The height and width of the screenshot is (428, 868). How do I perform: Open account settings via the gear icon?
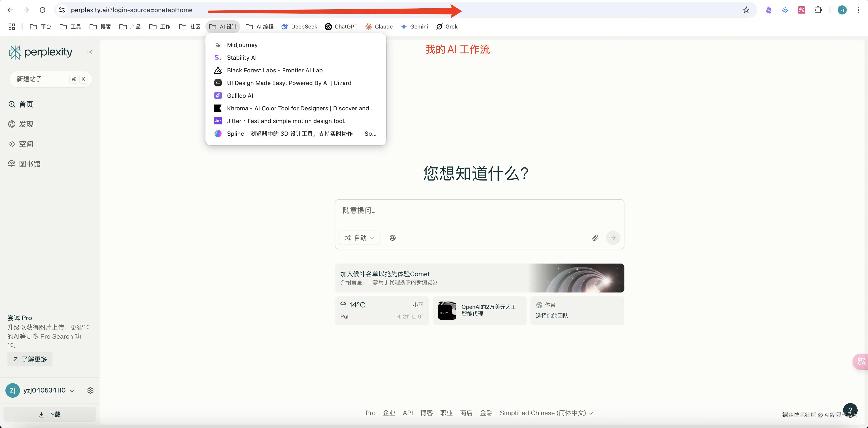coord(90,390)
